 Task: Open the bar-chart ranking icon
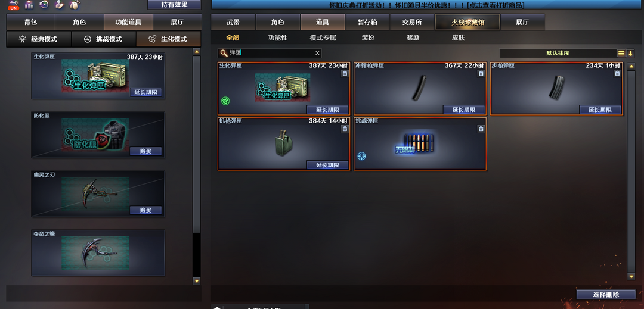(29, 5)
